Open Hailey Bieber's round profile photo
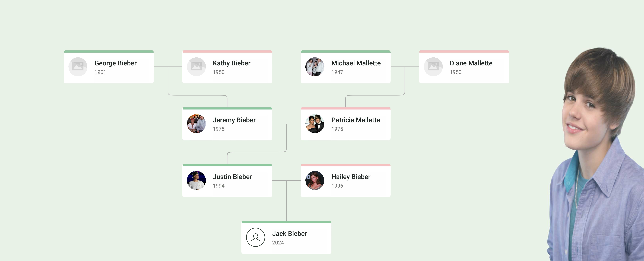Viewport: 644px width, 261px height. (x=315, y=180)
